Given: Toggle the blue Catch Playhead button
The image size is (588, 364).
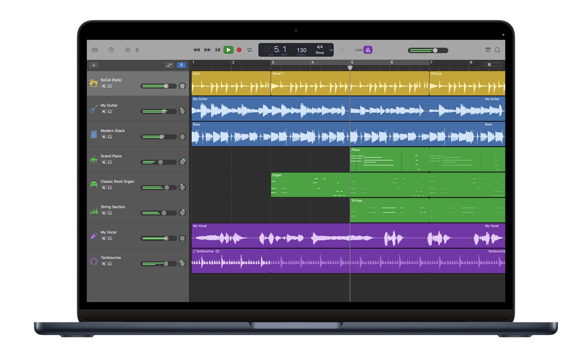Looking at the screenshot, I should (x=181, y=65).
